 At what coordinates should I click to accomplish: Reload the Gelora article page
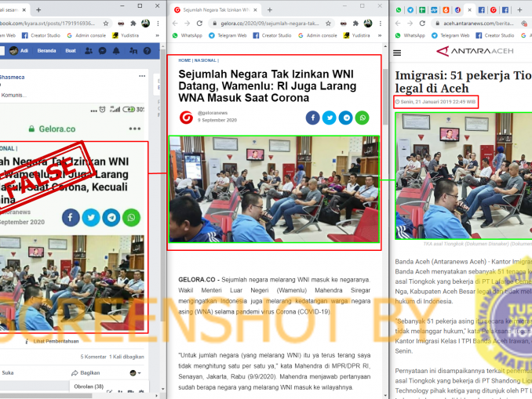click(199, 24)
